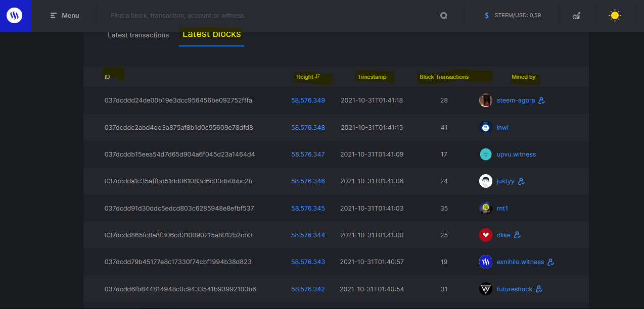Click exnihilo.witness avatar image
Image resolution: width=644 pixels, height=309 pixels.
[x=486, y=262]
